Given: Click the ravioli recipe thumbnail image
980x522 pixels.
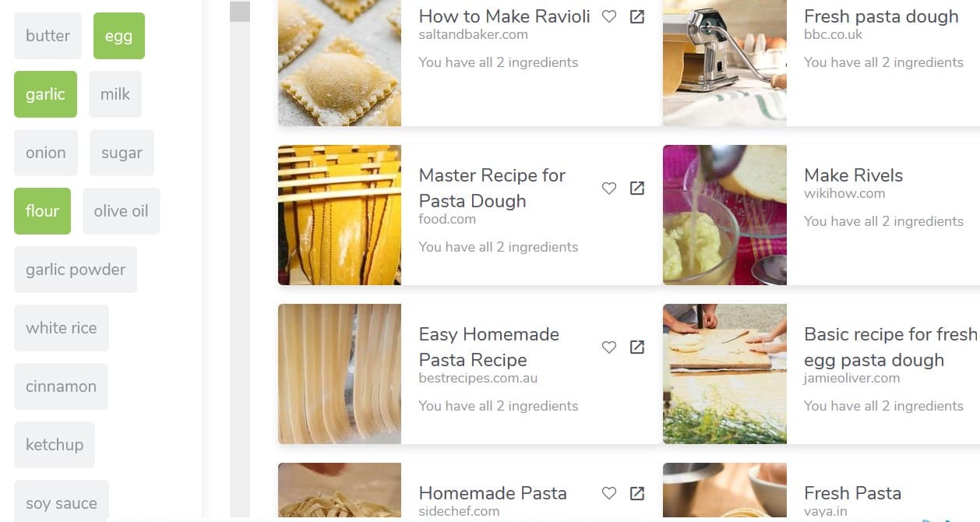Looking at the screenshot, I should [x=340, y=62].
